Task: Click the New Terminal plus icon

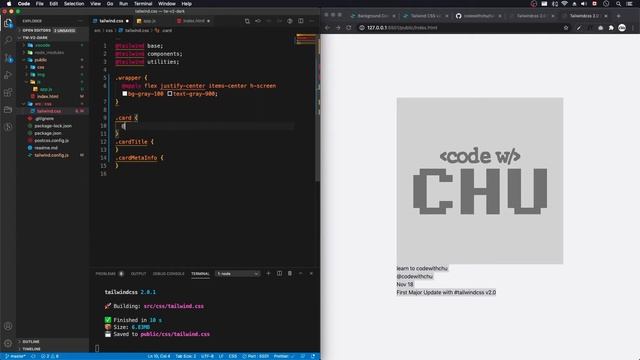Action: coord(268,273)
